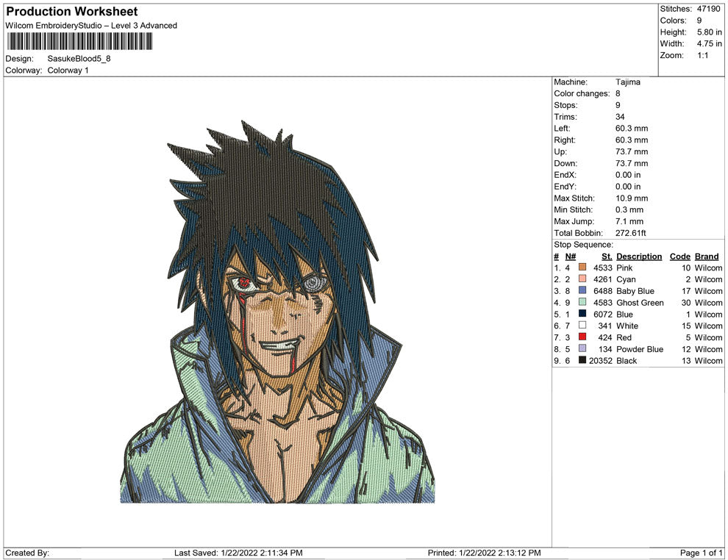
Task: Click the 'Baby Blue' description text
Action: [x=635, y=291]
